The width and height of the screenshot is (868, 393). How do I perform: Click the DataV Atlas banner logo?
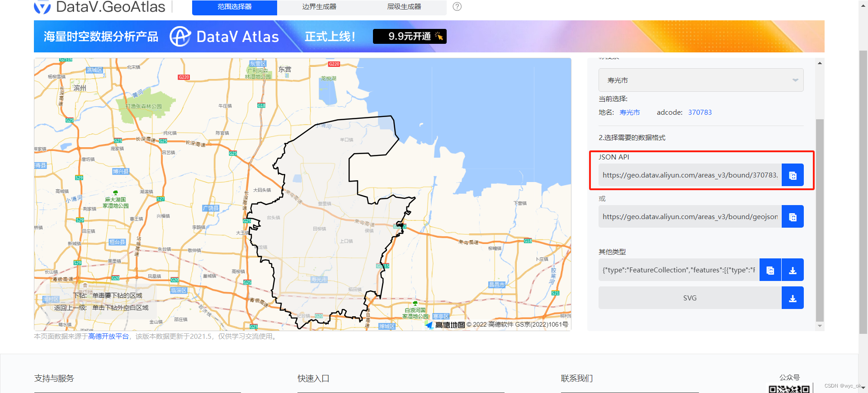click(224, 37)
